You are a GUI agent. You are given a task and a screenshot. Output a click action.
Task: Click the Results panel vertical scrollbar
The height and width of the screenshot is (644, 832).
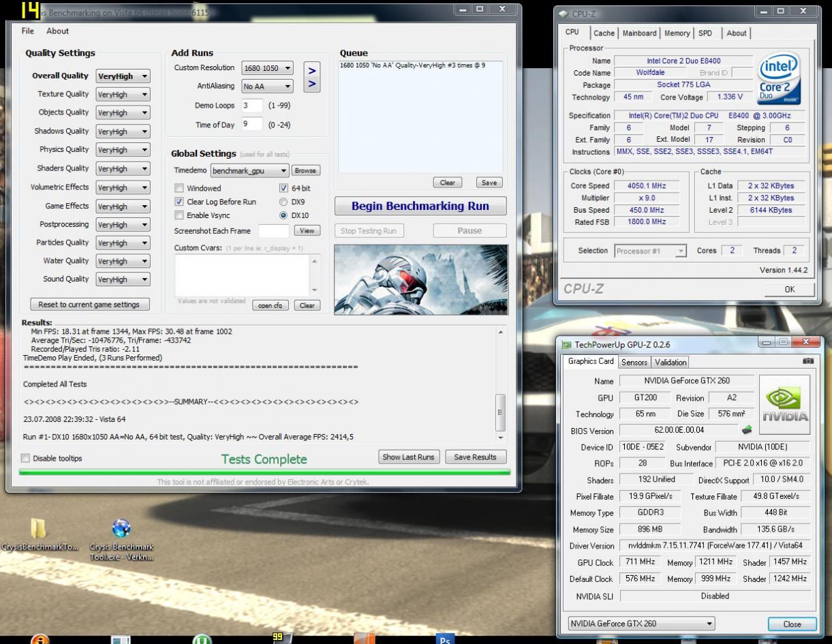(x=501, y=384)
